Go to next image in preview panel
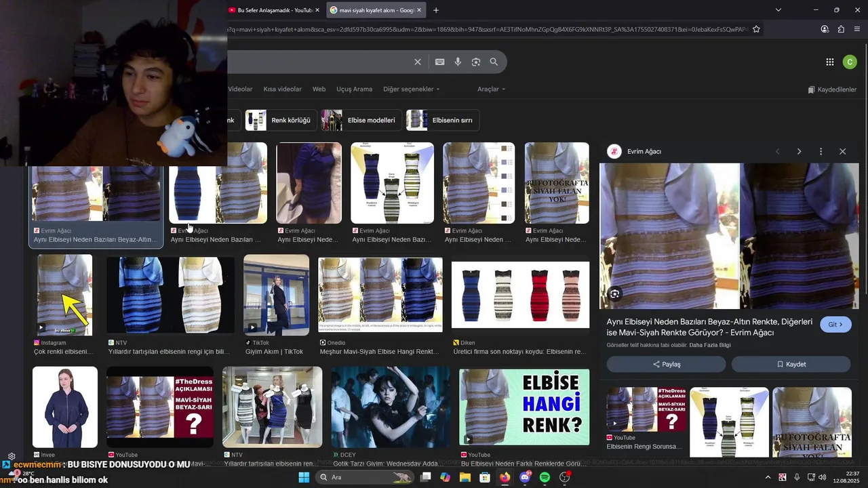 799,151
